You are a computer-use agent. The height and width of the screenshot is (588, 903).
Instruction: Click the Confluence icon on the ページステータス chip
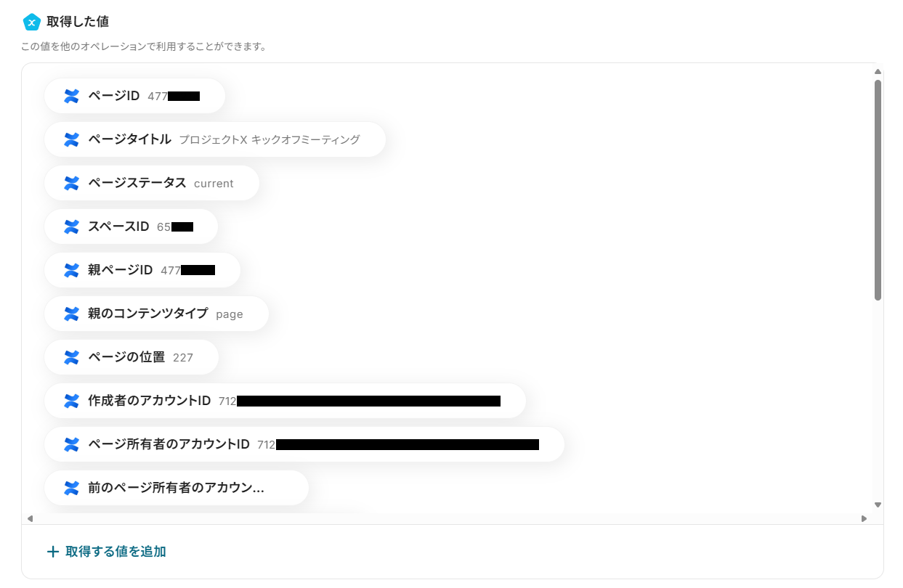point(70,183)
